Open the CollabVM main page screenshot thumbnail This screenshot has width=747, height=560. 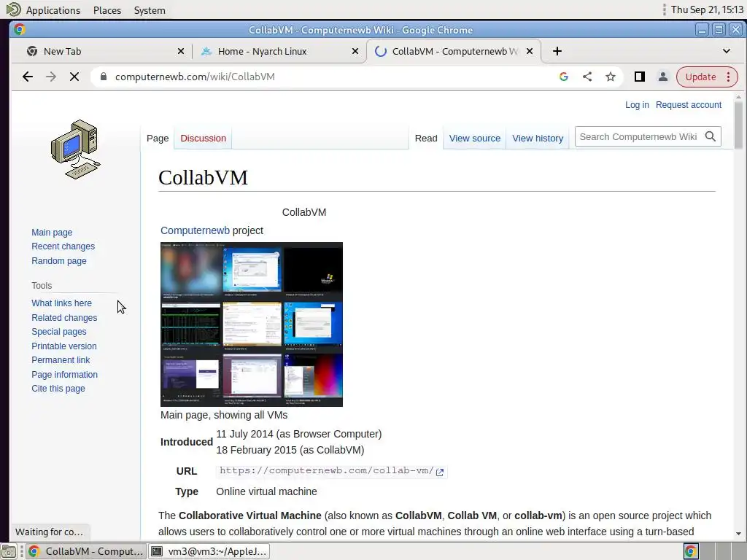pos(252,324)
